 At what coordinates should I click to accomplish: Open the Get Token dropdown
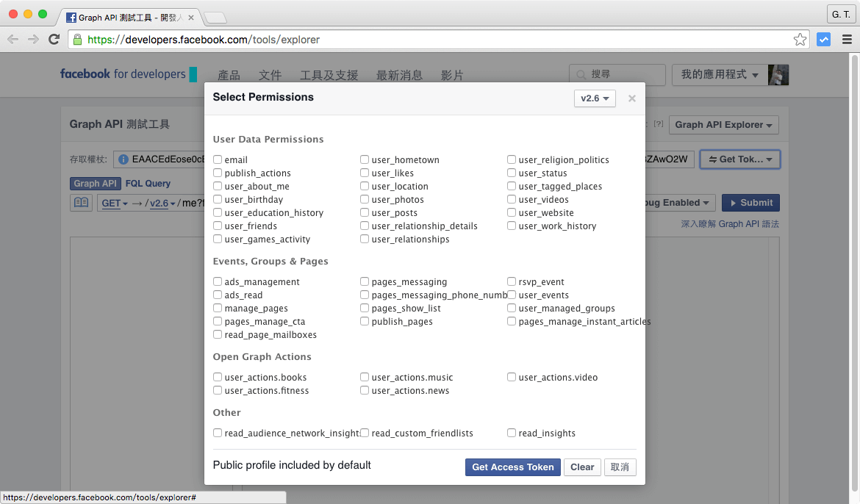point(739,159)
